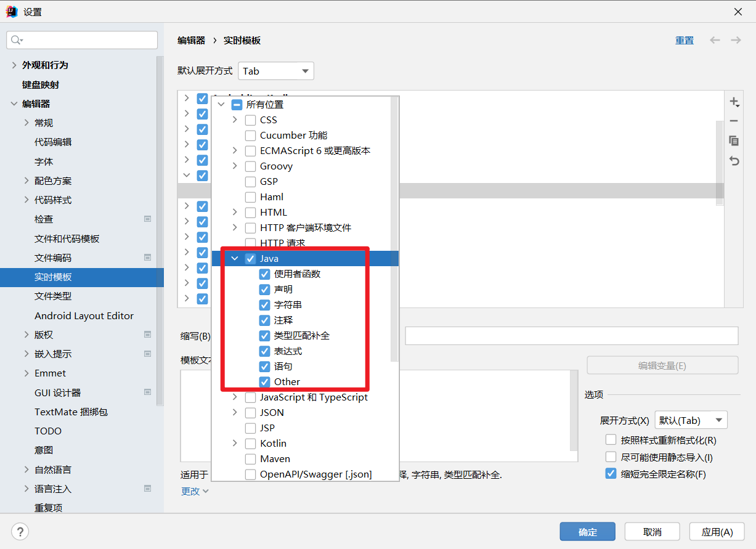Viewport: 756px width, 549px height.
Task: Click the 确定 button
Action: coord(588,532)
